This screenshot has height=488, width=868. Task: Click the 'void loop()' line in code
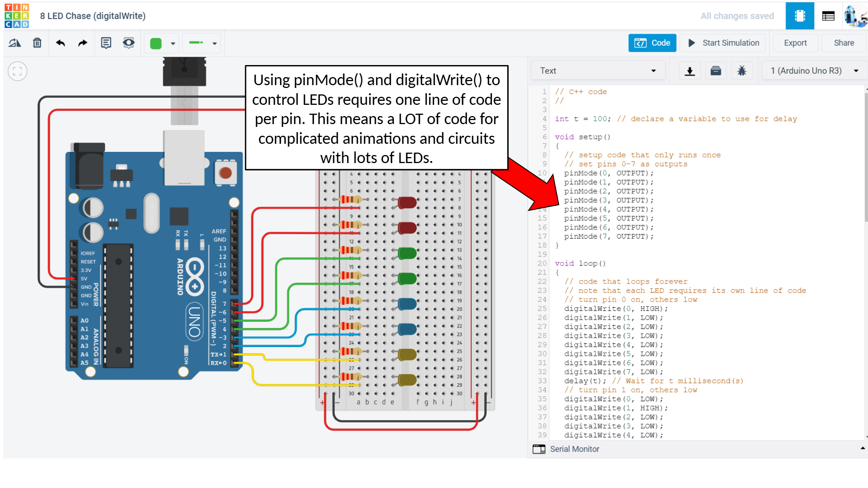click(580, 263)
